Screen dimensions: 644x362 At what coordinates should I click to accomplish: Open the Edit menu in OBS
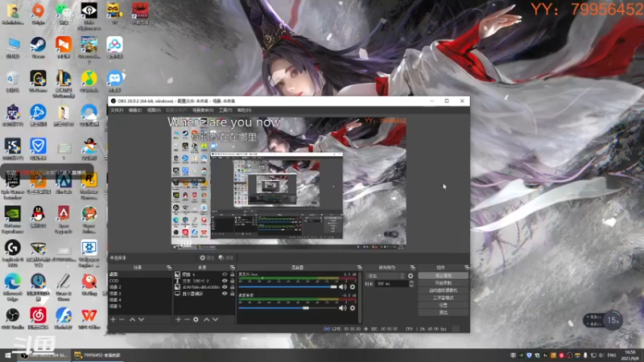[135, 110]
